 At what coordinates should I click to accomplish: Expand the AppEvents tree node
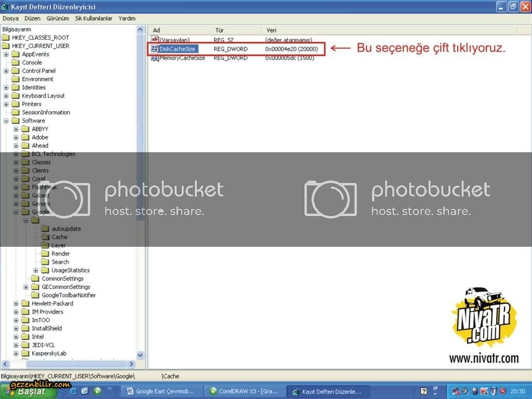tap(6, 54)
